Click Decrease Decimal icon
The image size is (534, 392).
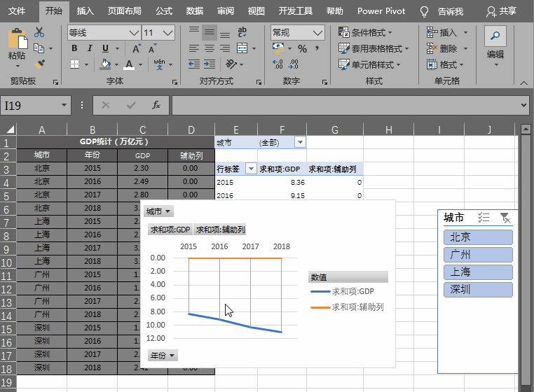(x=293, y=64)
